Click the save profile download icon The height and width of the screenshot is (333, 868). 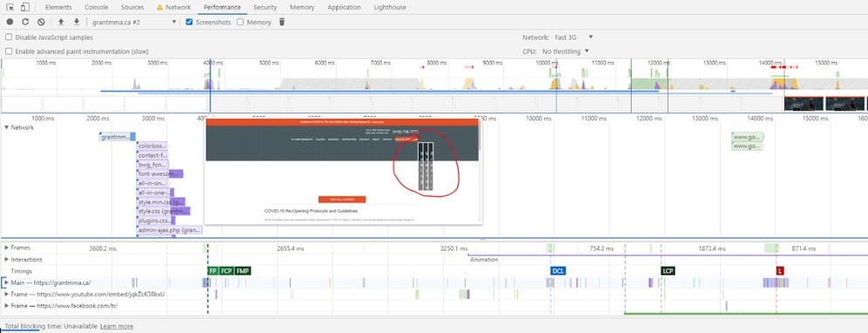77,22
